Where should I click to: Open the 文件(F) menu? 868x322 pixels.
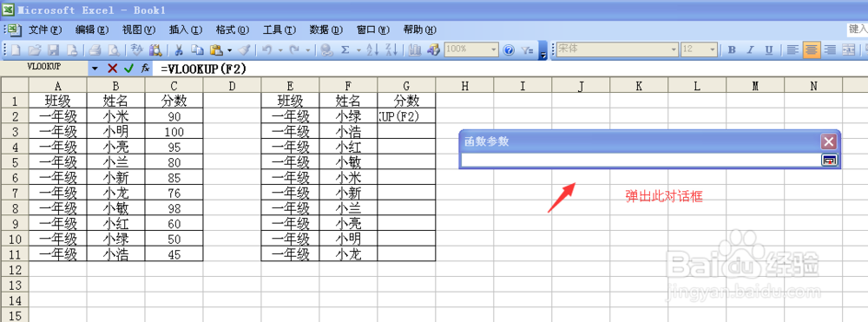[45, 30]
